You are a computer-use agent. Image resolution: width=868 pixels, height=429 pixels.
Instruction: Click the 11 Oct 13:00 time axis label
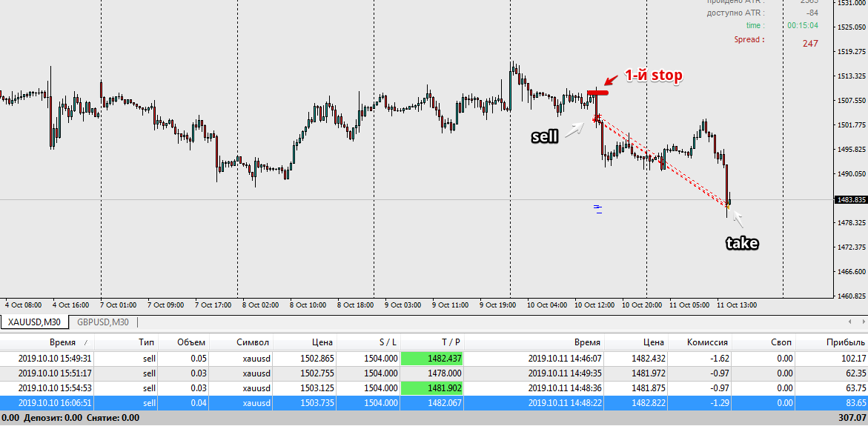736,305
